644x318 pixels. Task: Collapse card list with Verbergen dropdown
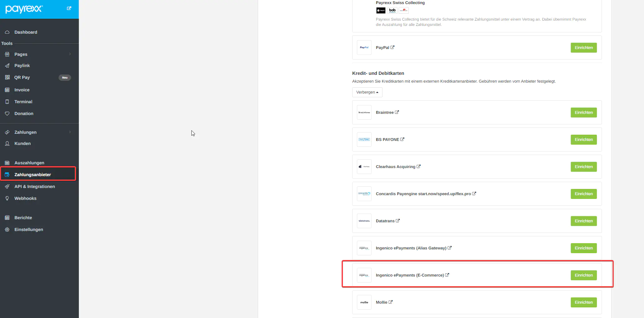click(x=367, y=92)
